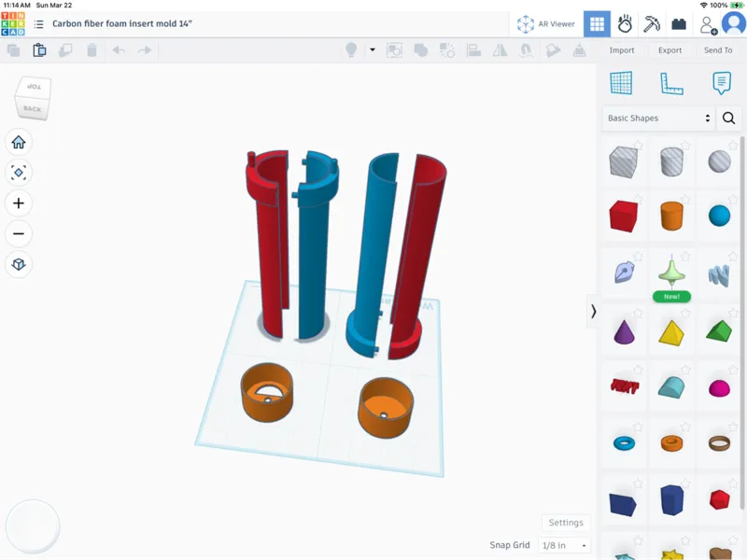Click the Duplicate and repeat icon
This screenshot has width=747, height=560.
pyautogui.click(x=65, y=50)
